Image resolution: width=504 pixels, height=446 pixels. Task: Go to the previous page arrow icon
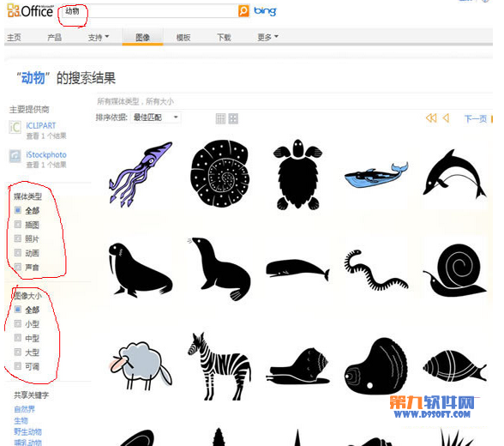pos(446,118)
